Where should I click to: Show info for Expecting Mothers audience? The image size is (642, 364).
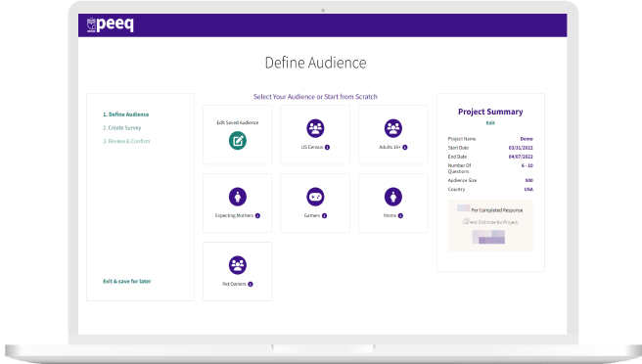[257, 216]
